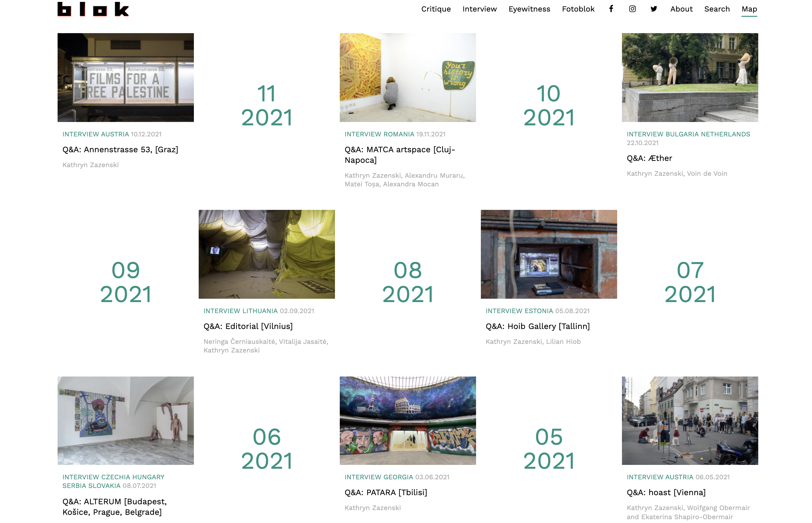This screenshot has height=523, width=812.
Task: Open the Editorial Vilnius draped-fabric image
Action: click(x=266, y=254)
